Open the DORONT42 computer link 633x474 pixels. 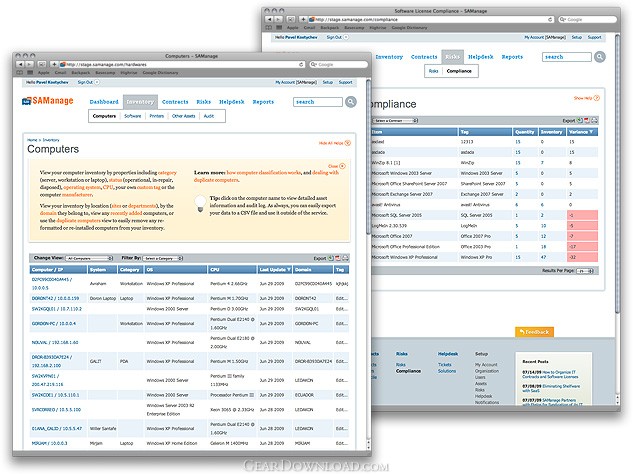tap(55, 298)
